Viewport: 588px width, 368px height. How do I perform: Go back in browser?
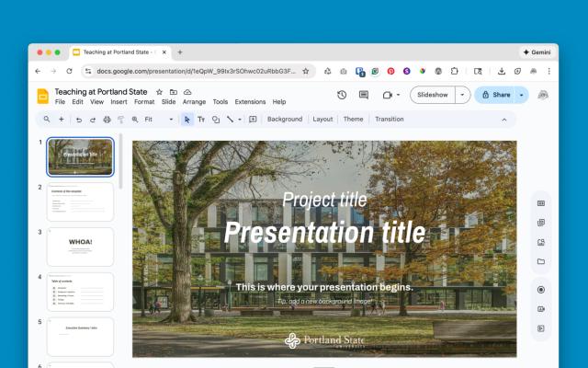pyautogui.click(x=38, y=71)
